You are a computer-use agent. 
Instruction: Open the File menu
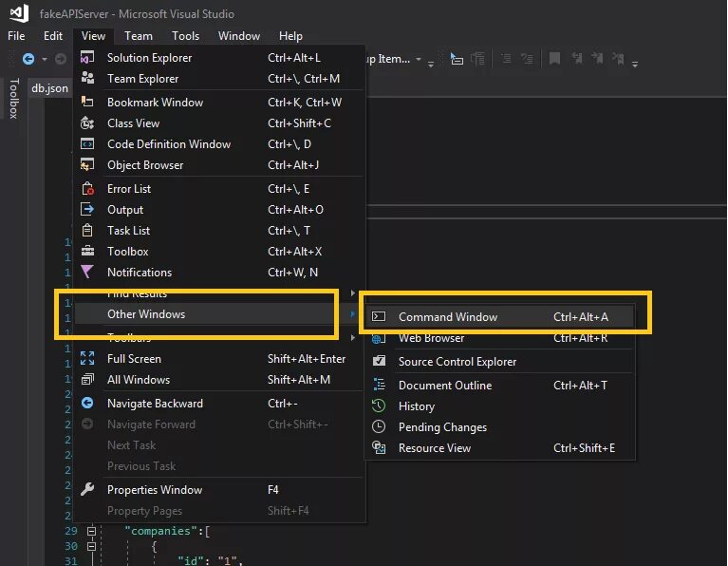click(16, 36)
